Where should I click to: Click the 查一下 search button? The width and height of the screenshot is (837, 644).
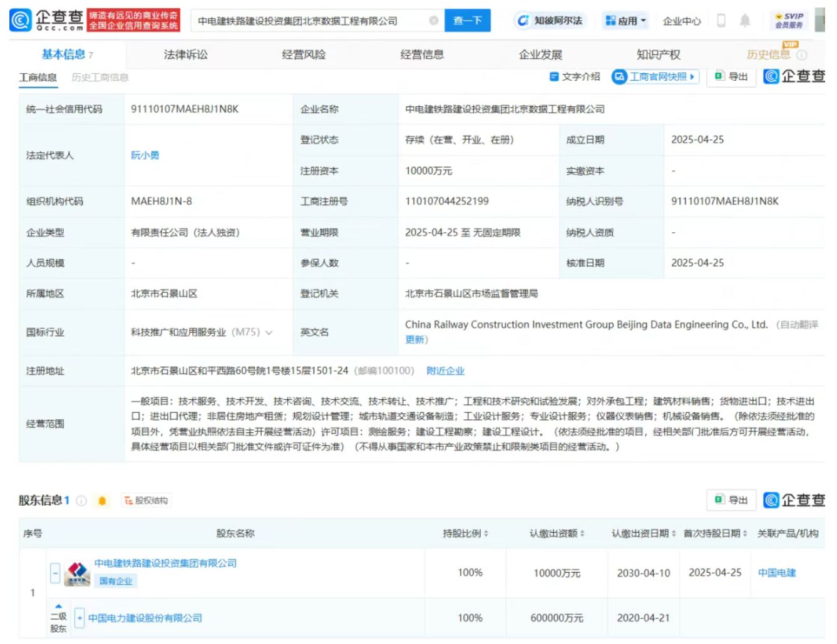(468, 21)
